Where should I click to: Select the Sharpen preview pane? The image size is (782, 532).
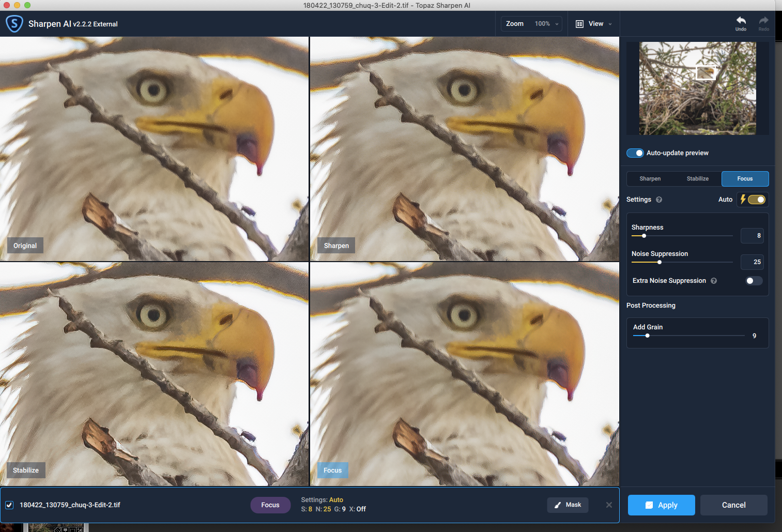[465, 148]
